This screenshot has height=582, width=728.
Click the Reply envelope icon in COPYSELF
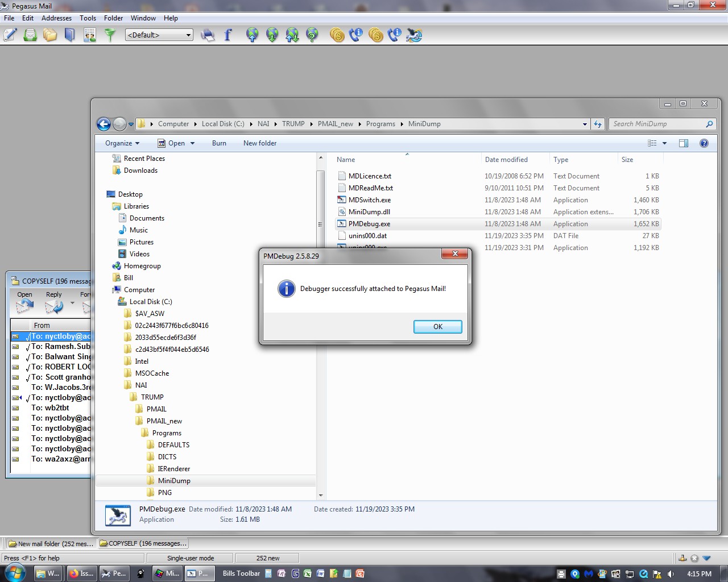click(x=54, y=307)
